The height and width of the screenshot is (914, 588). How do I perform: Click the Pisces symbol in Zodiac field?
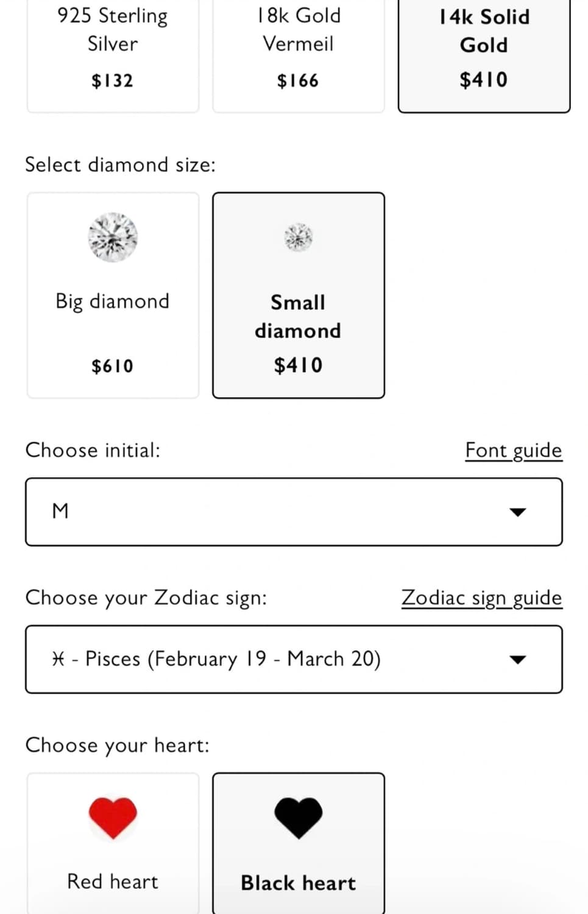[58, 659]
